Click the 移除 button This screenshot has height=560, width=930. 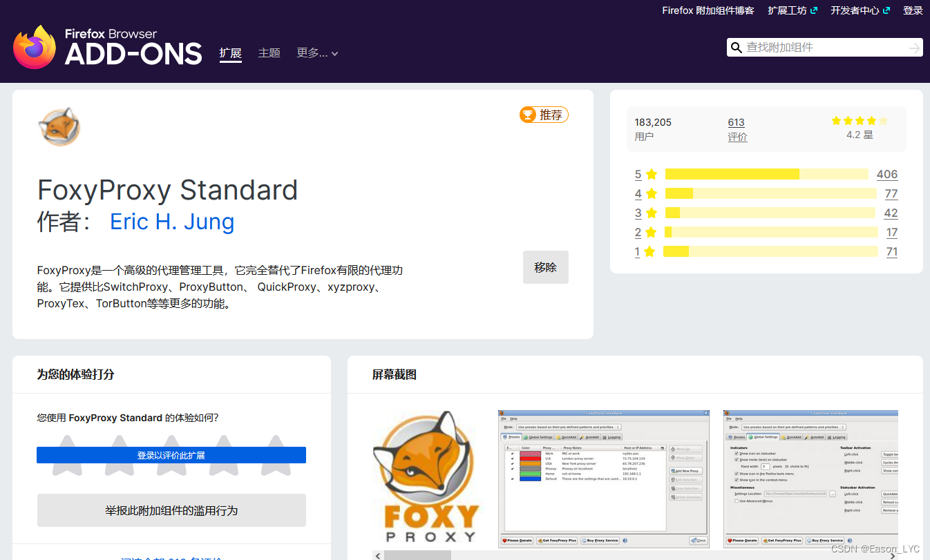point(546,267)
